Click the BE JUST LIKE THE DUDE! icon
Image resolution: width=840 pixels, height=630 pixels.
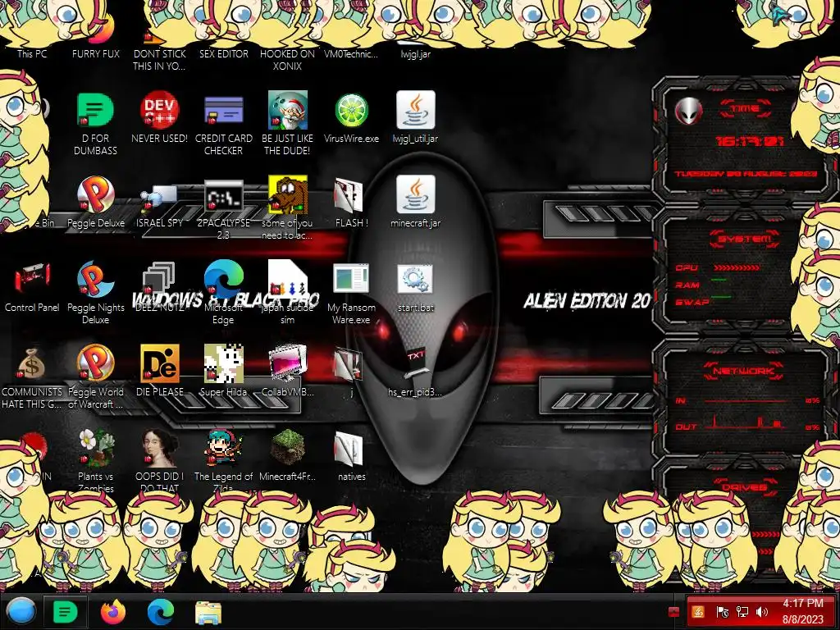pos(288,111)
